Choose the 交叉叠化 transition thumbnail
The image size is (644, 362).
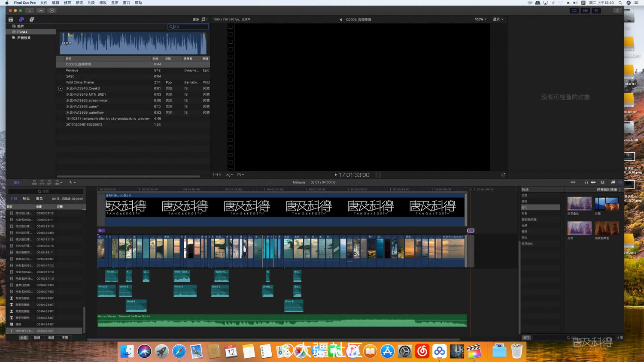click(579, 204)
